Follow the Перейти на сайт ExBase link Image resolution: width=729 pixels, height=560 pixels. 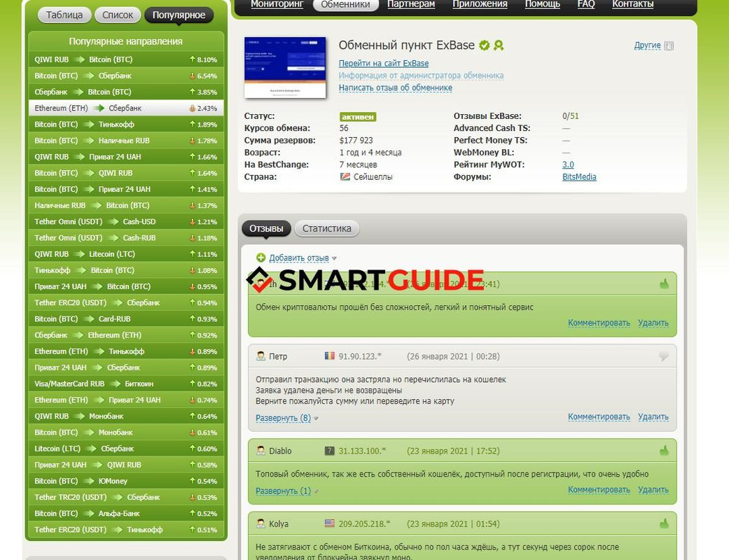click(384, 63)
